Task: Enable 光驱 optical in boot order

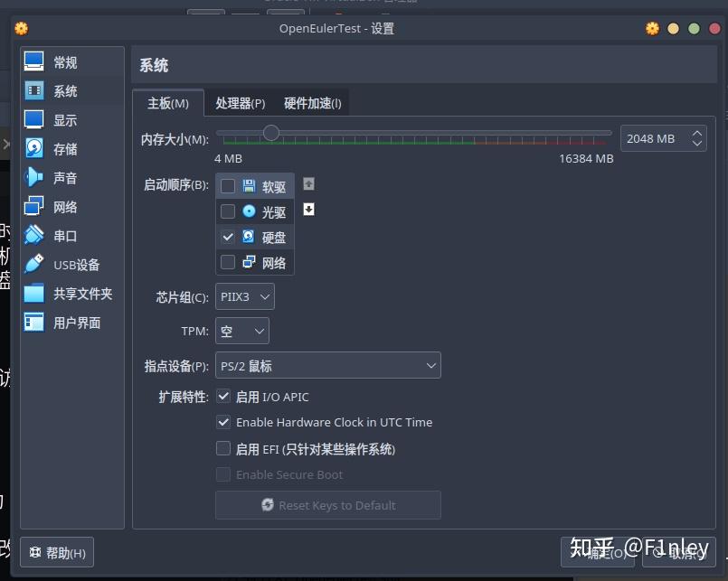Action: point(228,211)
